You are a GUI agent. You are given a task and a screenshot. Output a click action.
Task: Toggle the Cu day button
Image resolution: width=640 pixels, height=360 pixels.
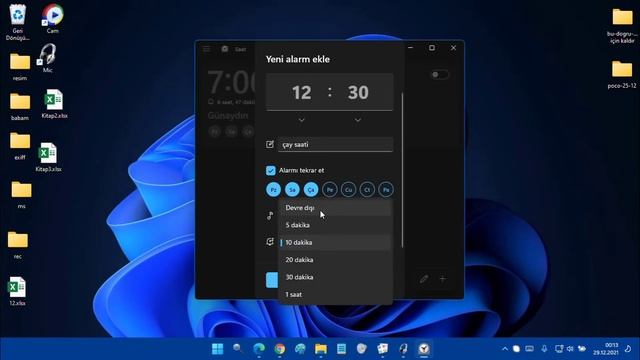click(x=349, y=189)
